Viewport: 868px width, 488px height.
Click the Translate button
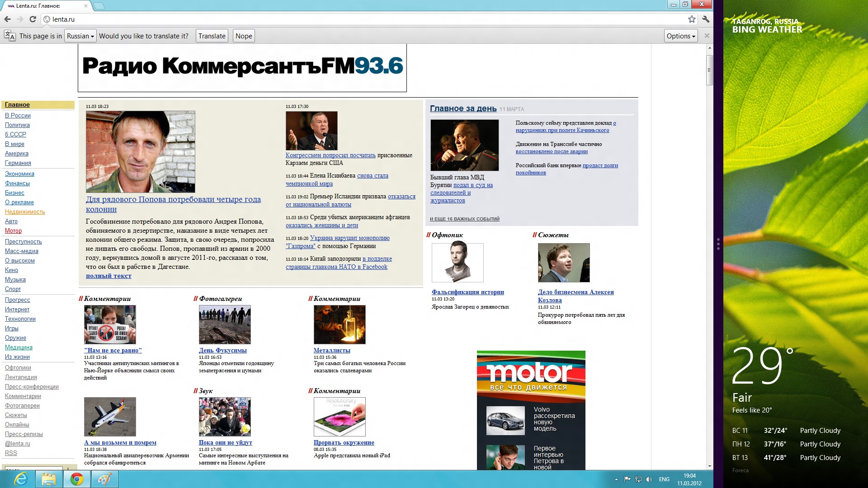(212, 36)
